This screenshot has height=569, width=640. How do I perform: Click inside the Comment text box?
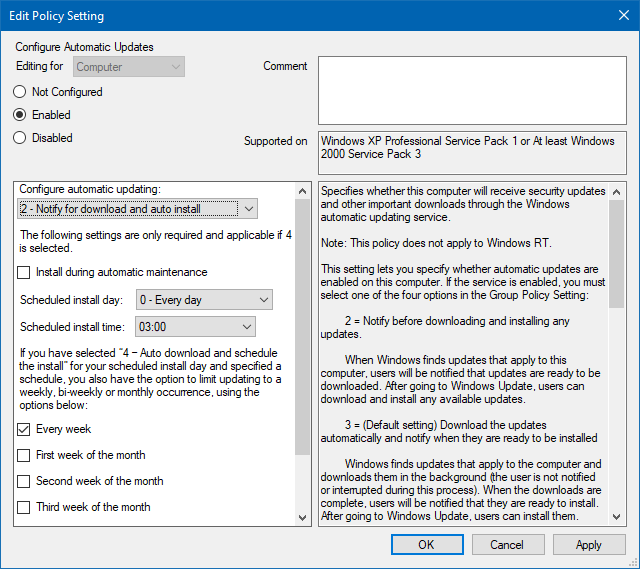point(472,91)
